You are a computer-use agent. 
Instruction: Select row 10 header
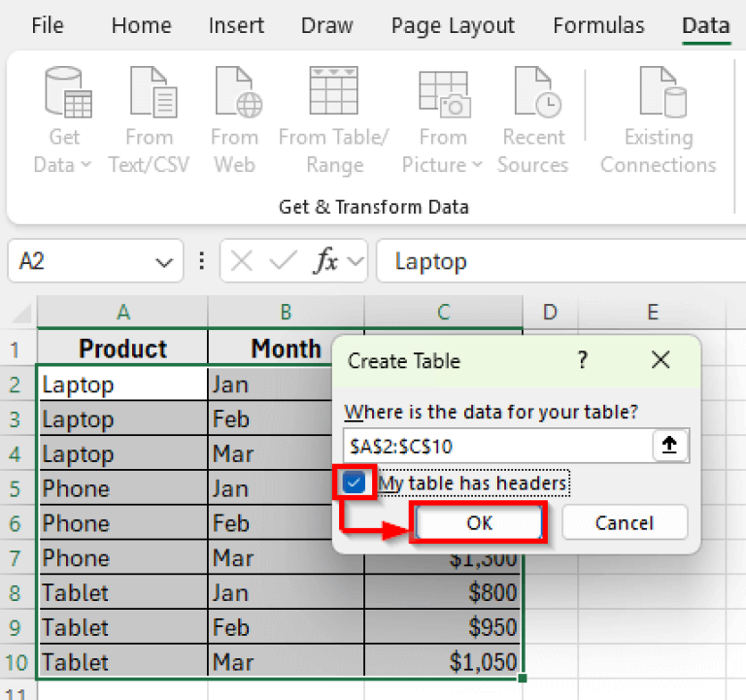(18, 662)
